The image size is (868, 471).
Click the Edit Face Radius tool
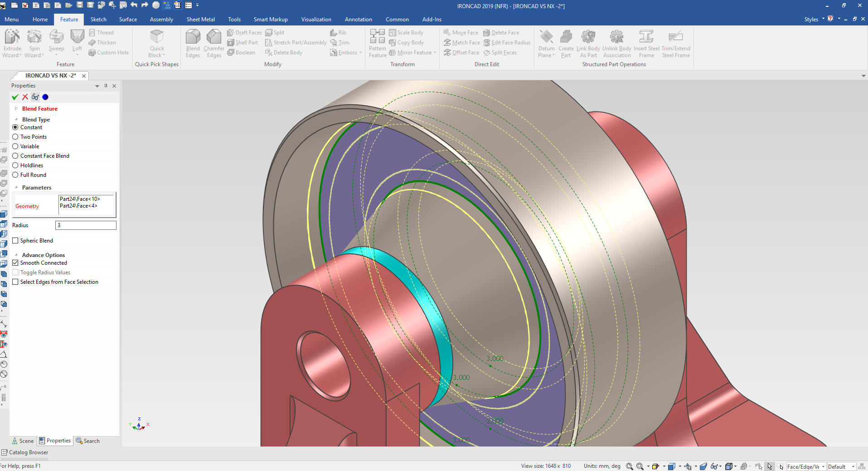507,43
